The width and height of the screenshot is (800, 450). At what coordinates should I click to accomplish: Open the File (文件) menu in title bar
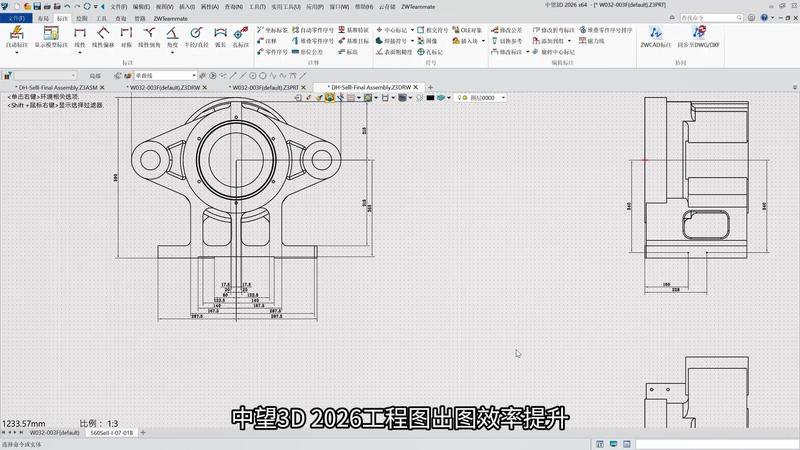point(118,7)
